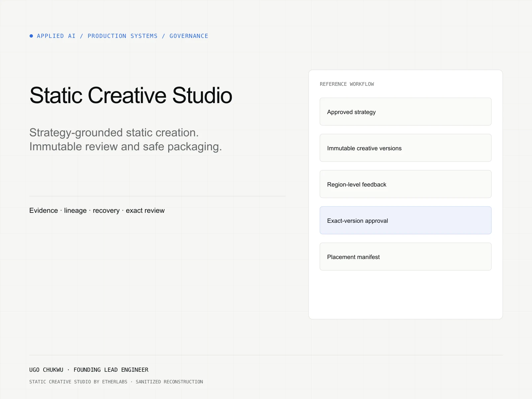532x399 pixels.
Task: Click the blue dot before APPLIED AI
Action: 31,36
